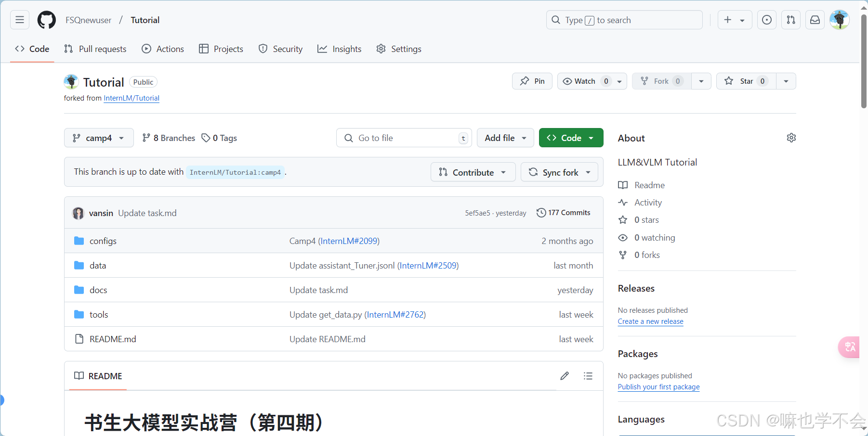The height and width of the screenshot is (436, 868).
Task: Go to GitHub homepage via Octocat logo
Action: [47, 20]
